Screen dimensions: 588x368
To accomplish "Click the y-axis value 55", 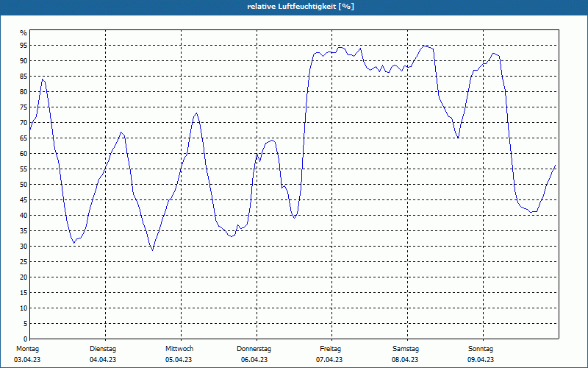I will pos(24,169).
